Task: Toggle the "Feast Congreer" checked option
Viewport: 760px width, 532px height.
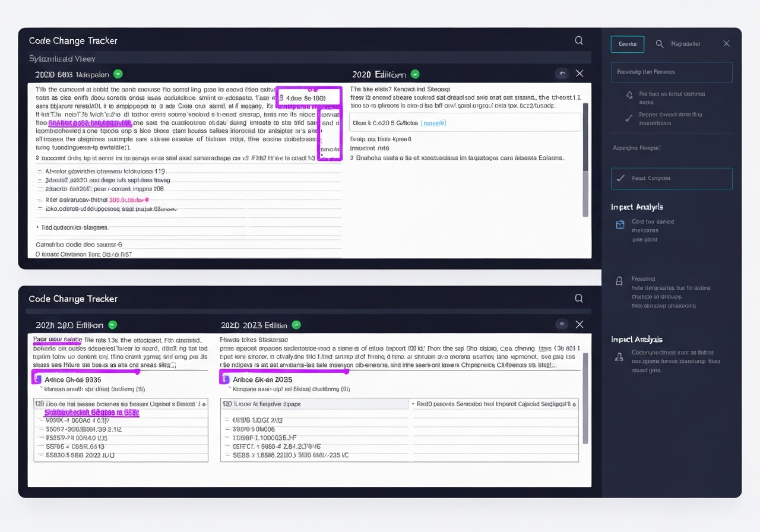Action: pos(672,178)
